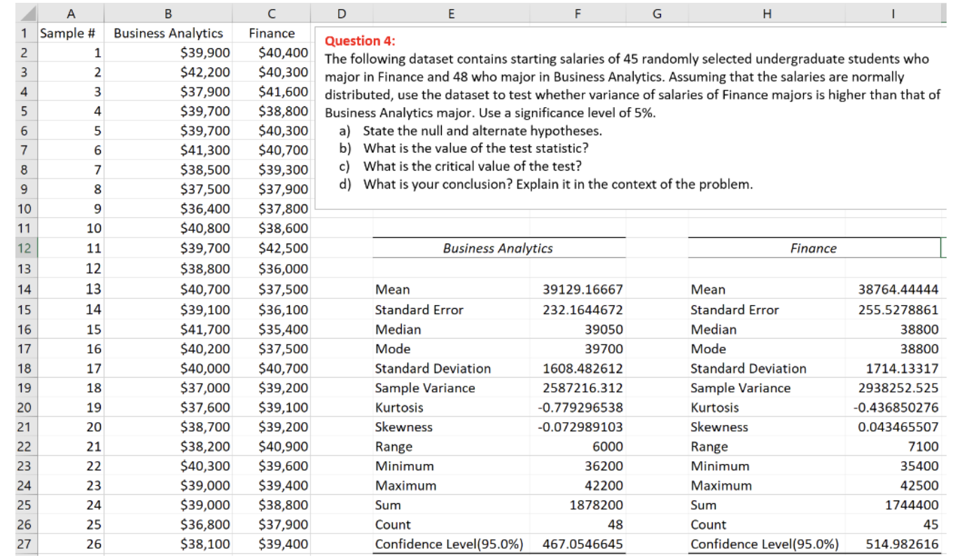Select column H header

pos(766,13)
